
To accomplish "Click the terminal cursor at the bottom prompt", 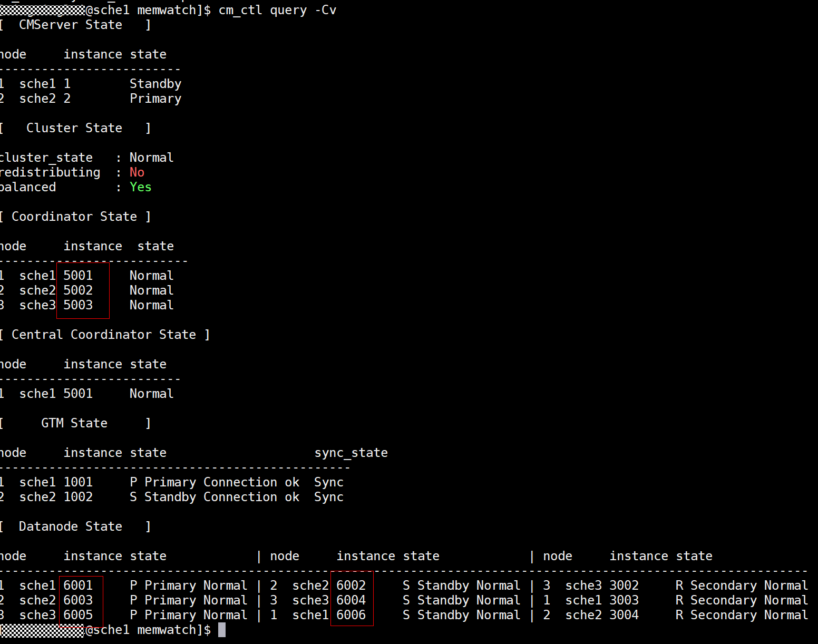I will point(222,630).
